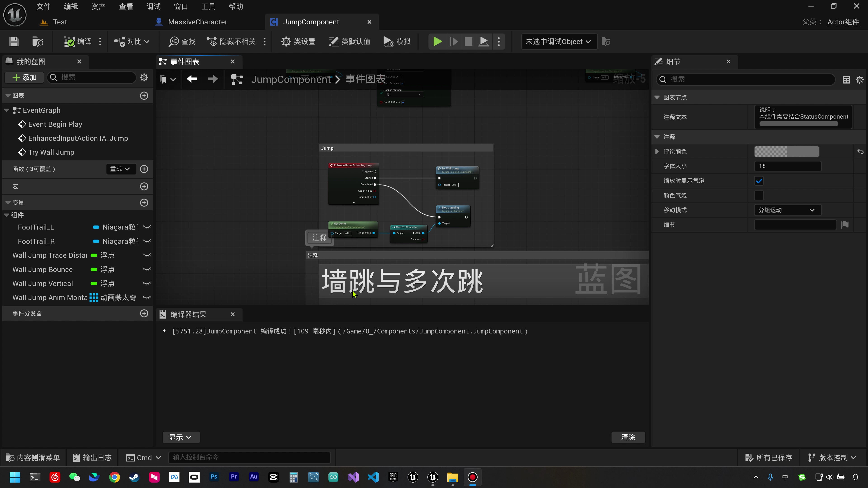Image resolution: width=868 pixels, height=488 pixels.
Task: Toggle visibility of Wall Jump Bounce
Action: (146, 270)
